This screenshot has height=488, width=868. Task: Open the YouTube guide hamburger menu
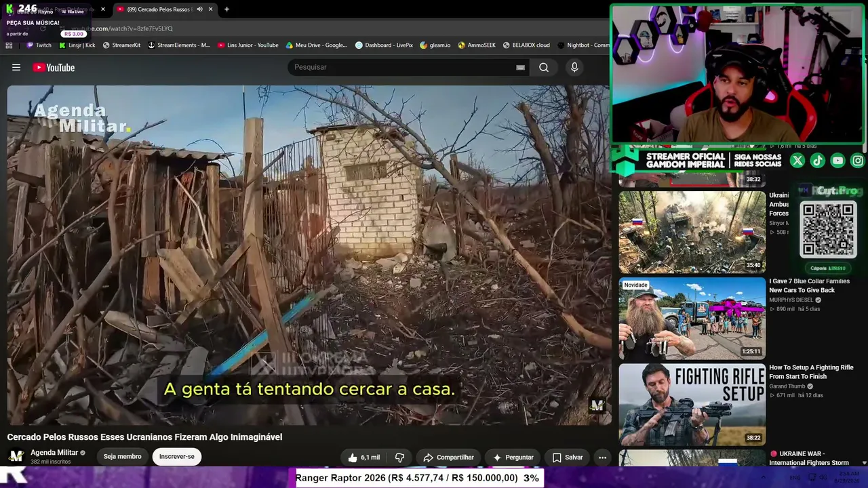tap(16, 67)
